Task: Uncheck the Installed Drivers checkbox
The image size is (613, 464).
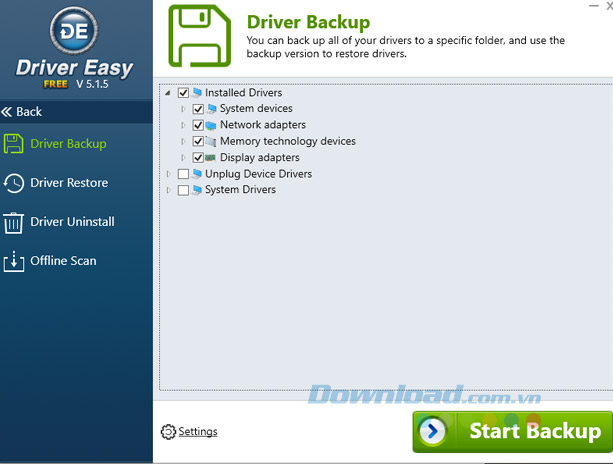Action: 183,93
